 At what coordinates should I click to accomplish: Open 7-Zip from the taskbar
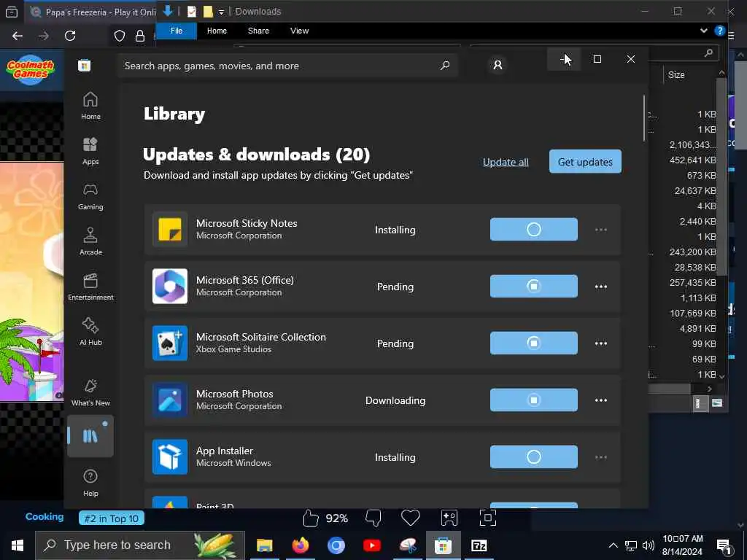coord(479,545)
